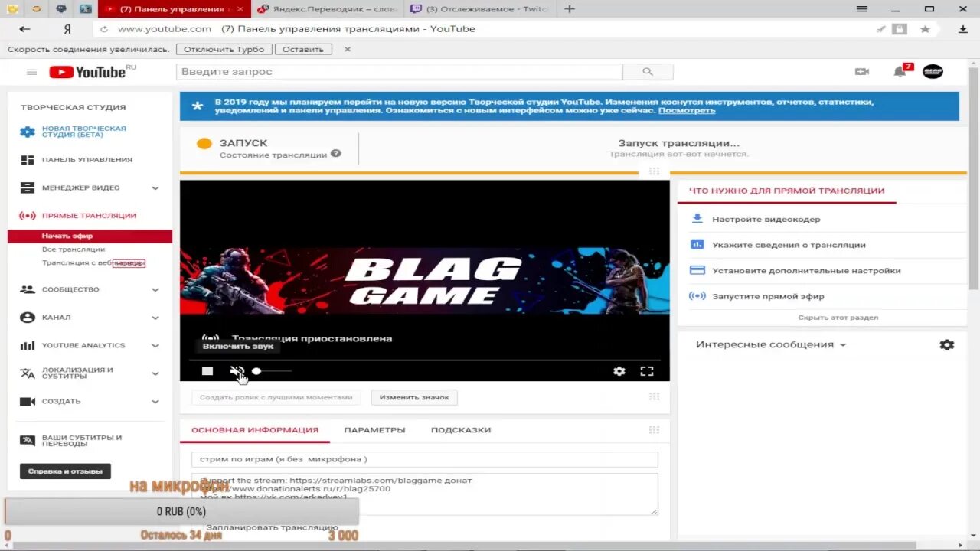Open the Yandex home 'Я' button
980x551 pixels.
67,29
